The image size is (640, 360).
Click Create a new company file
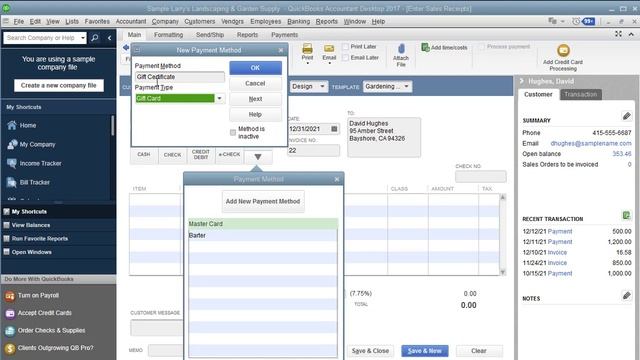(x=58, y=85)
